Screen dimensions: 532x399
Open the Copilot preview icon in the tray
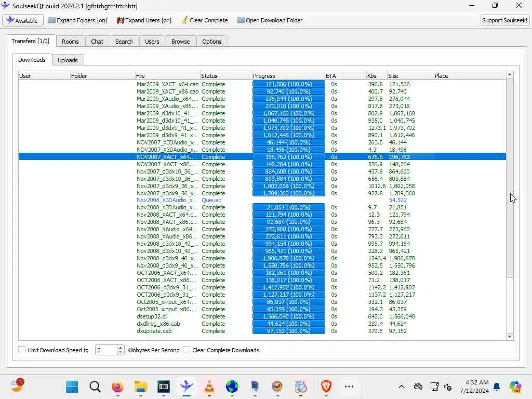(x=515, y=387)
